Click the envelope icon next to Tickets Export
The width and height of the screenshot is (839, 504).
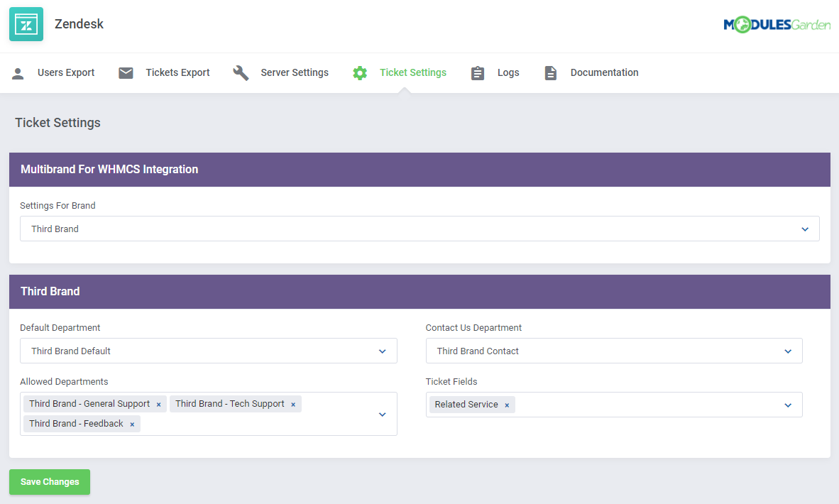[126, 72]
